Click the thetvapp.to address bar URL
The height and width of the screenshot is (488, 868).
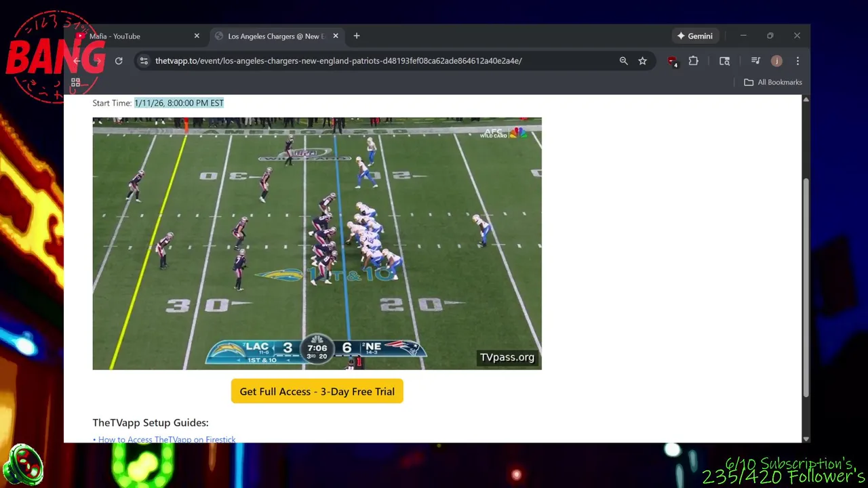click(x=338, y=61)
